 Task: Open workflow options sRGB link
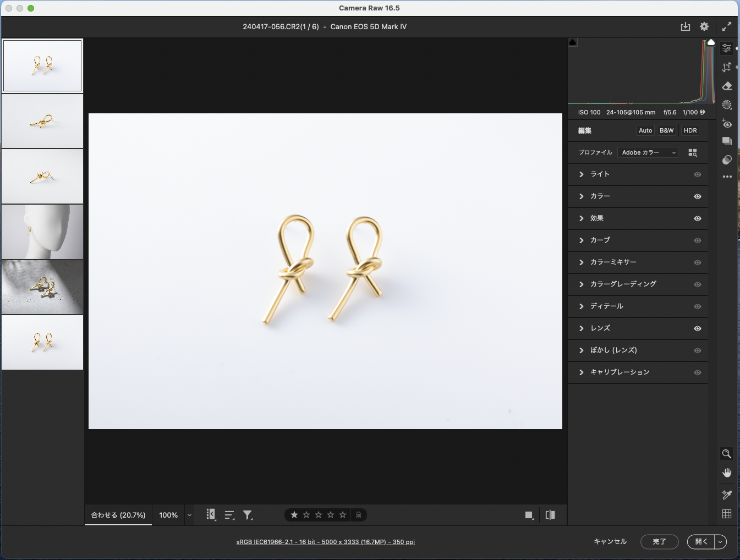pos(326,542)
